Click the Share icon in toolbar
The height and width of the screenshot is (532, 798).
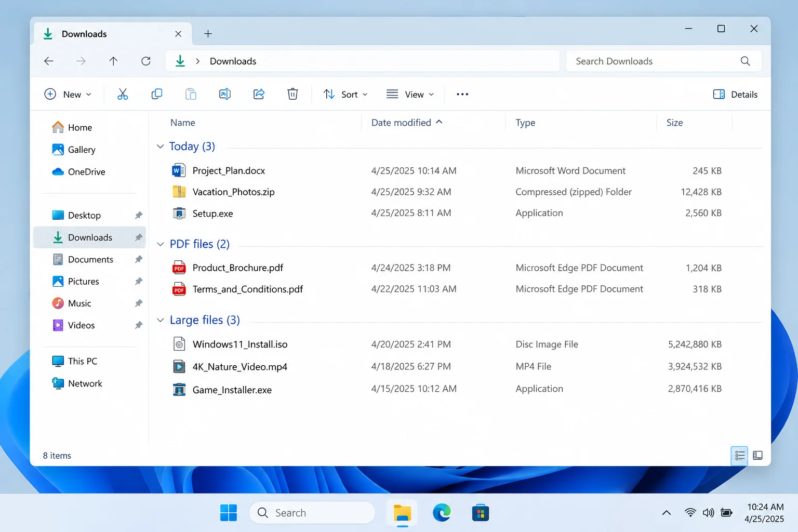tap(259, 94)
